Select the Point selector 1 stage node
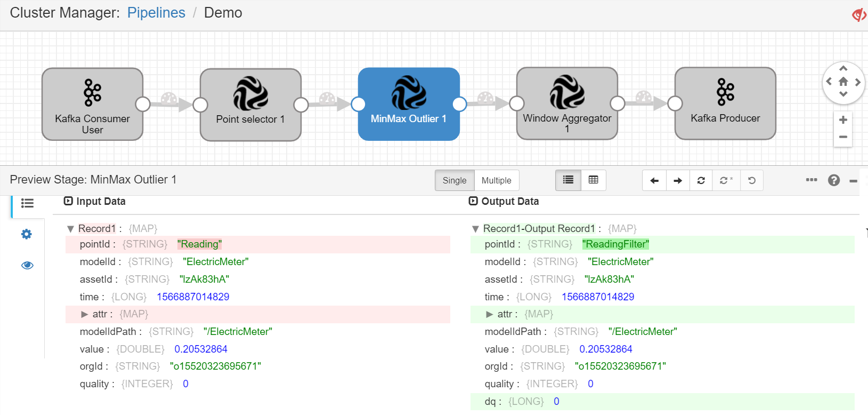Screen dimensions: 868x415 pos(250,105)
